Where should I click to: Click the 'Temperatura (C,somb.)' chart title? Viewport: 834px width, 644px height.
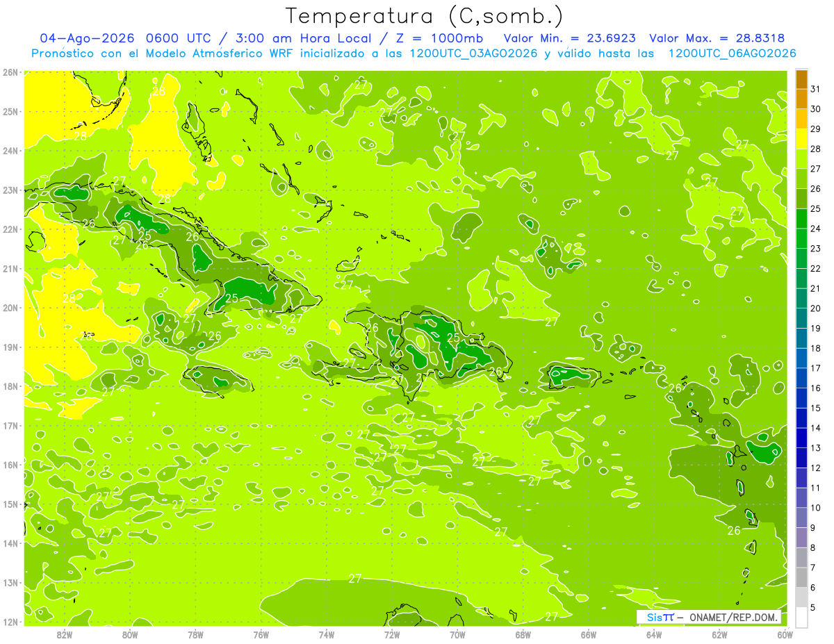[x=425, y=16]
